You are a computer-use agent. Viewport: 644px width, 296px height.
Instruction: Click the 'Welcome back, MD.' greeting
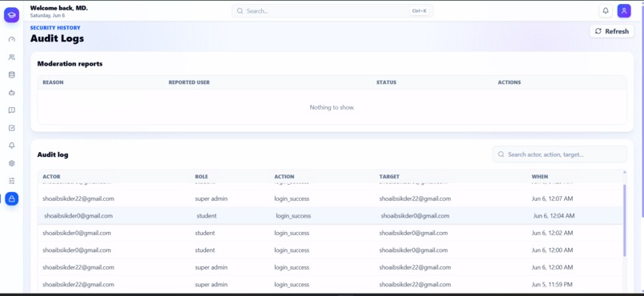59,8
